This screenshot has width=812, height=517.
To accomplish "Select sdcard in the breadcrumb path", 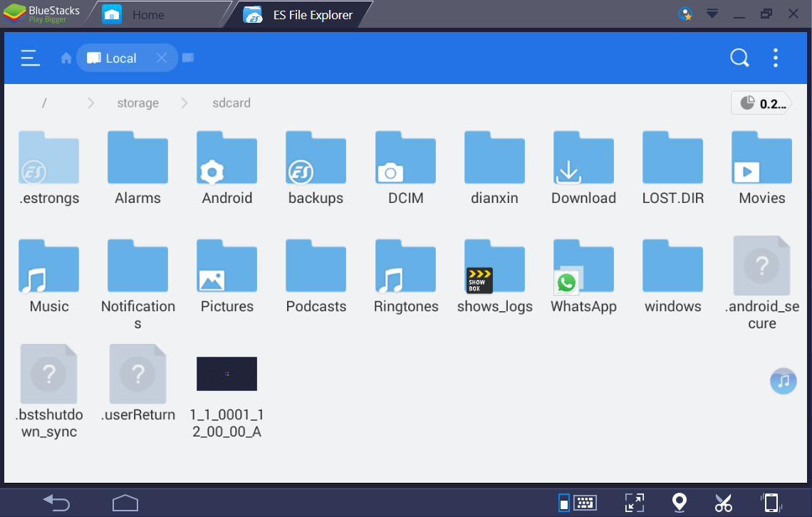I will [x=231, y=103].
